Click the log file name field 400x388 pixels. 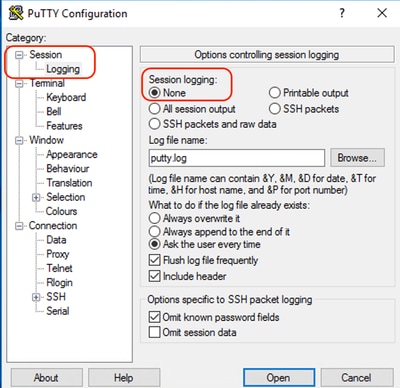[x=237, y=158]
